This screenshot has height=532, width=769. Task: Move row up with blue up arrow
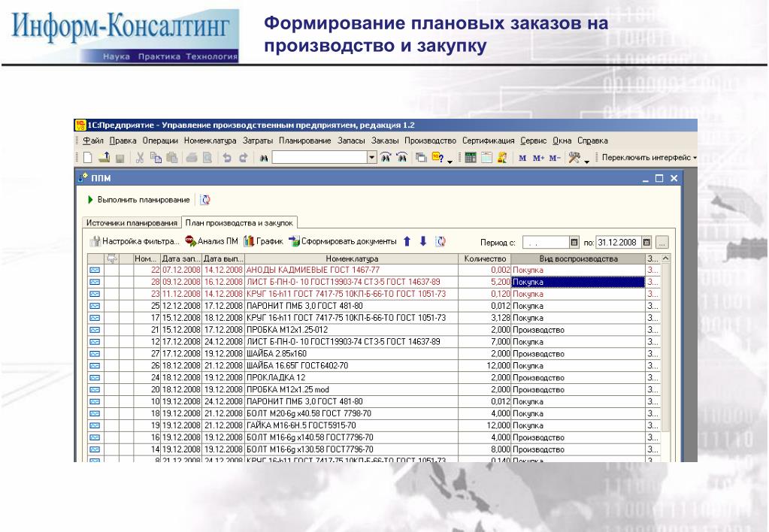coord(407,241)
